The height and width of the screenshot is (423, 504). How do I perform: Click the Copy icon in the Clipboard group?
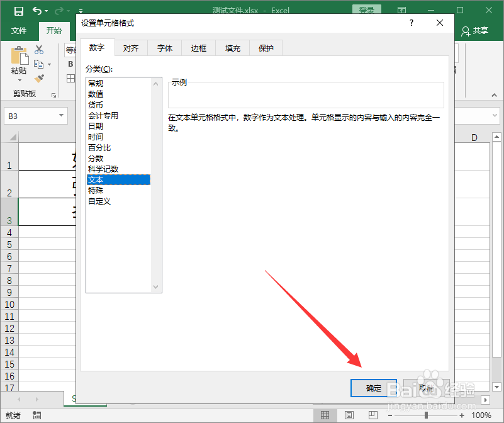39,64
